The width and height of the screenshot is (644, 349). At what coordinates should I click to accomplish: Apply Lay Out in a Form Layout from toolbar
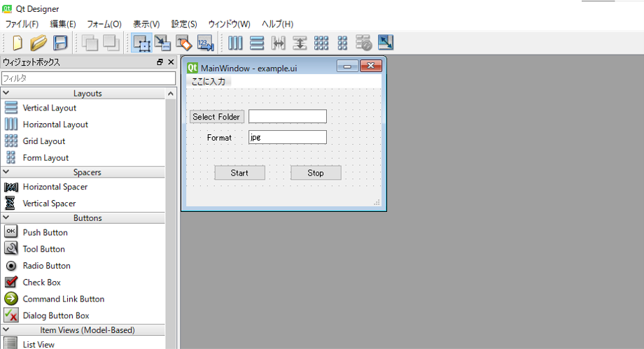342,43
